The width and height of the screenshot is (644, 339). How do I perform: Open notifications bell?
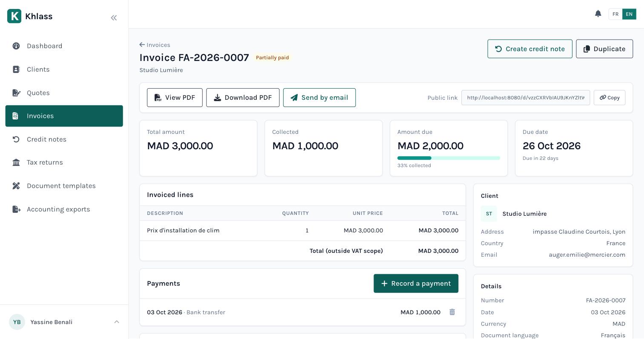(x=598, y=14)
